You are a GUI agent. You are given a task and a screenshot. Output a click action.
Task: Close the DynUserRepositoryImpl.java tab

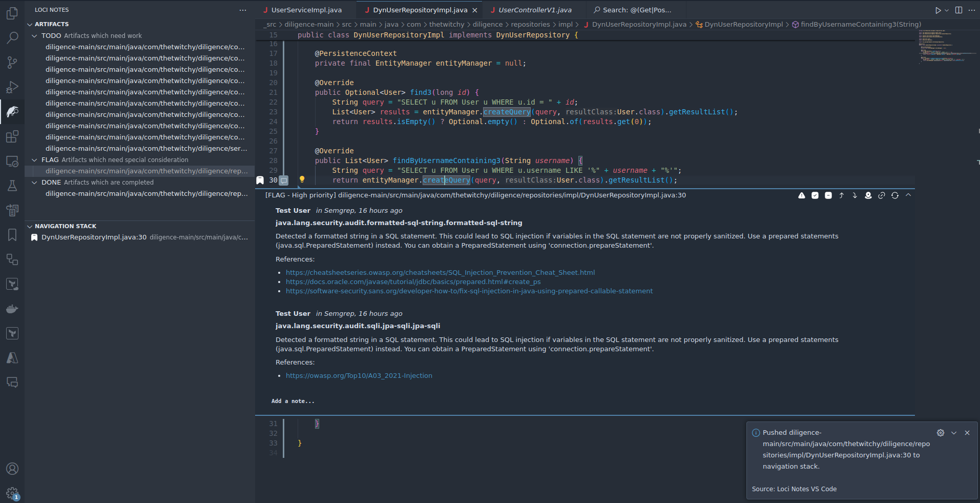(x=475, y=10)
